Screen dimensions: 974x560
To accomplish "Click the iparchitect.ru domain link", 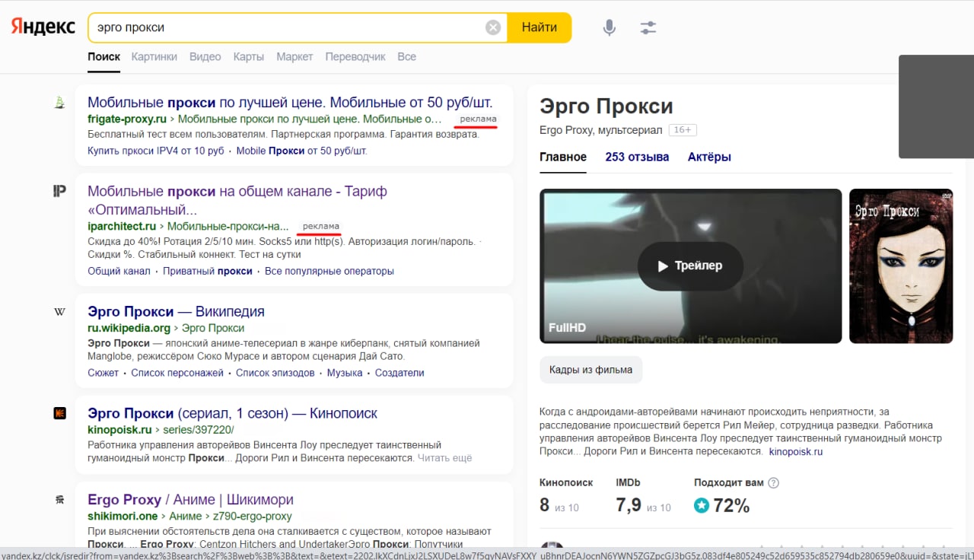I will [122, 226].
